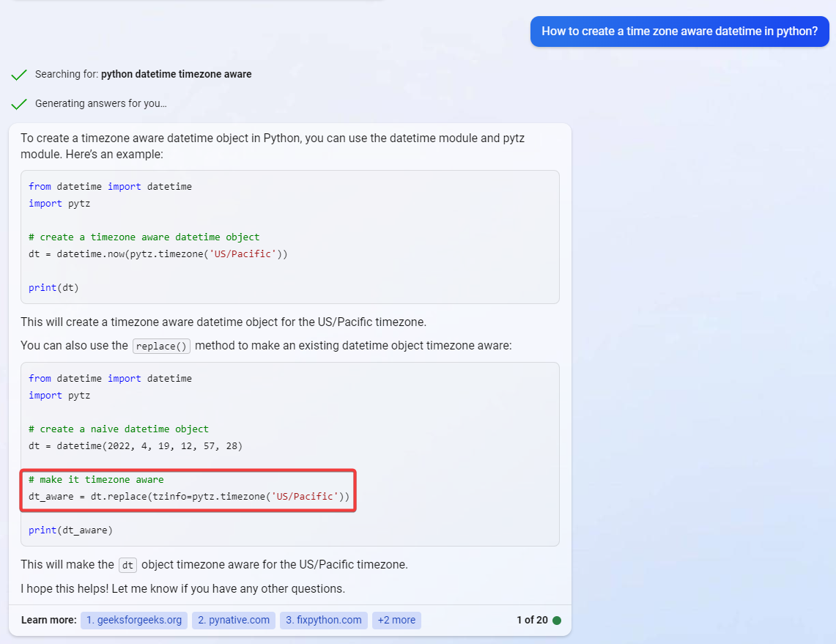Click the print(dt_aware) code line
Image resolution: width=836 pixels, height=644 pixels.
coord(70,530)
